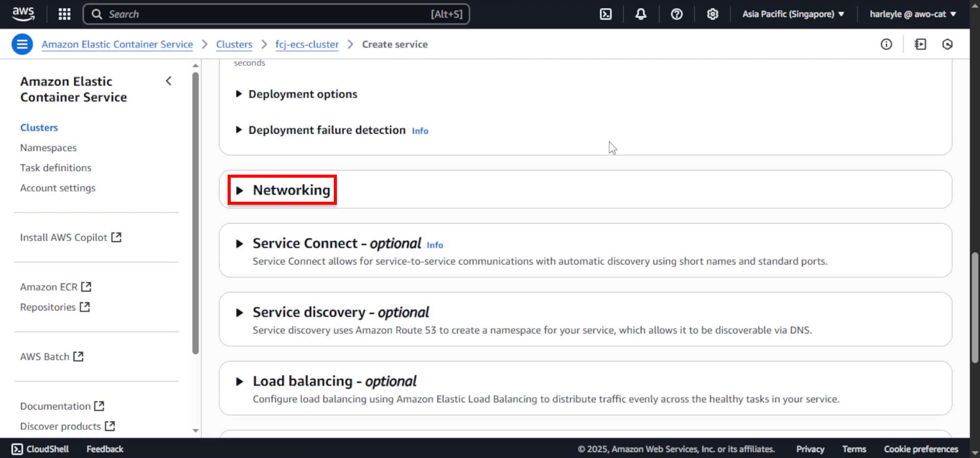Click the Info link next to Deployment failure detection
The image size is (980, 458).
pos(420,131)
